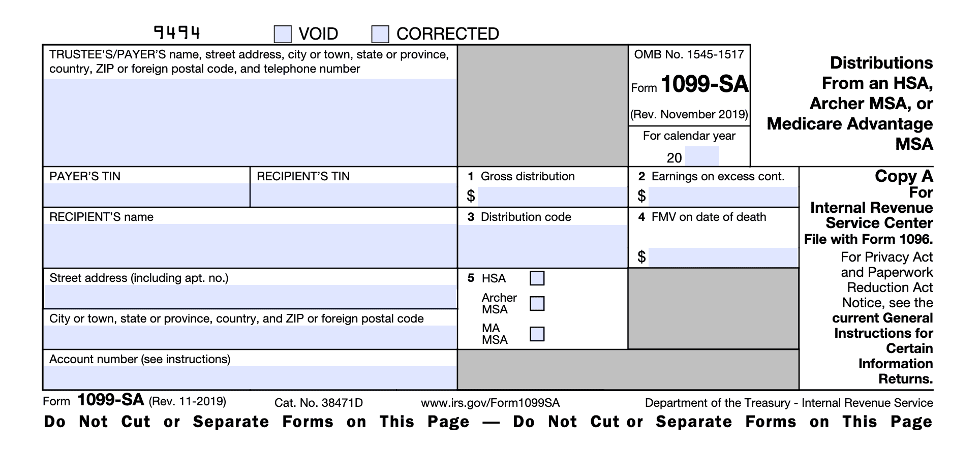Check the VOID checkbox

click(283, 34)
